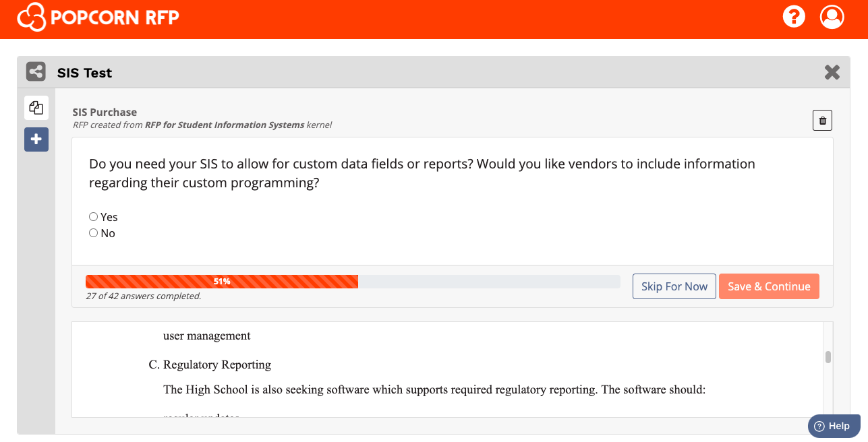This screenshot has width=868, height=442.
Task: Click the copy documents icon in left sidebar
Action: [36, 108]
